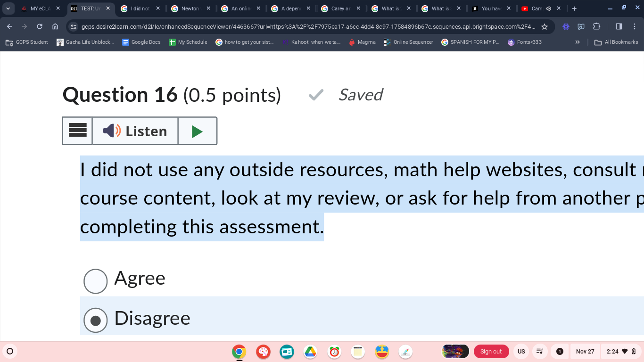Viewport: 644px width, 362px height.
Task: Open the alarm clock app
Action: click(x=334, y=352)
